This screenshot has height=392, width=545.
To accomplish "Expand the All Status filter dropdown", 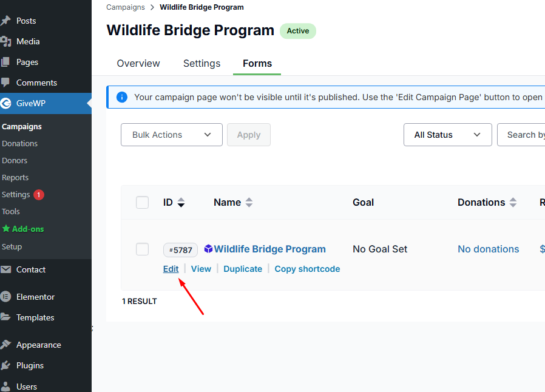I will click(x=447, y=135).
